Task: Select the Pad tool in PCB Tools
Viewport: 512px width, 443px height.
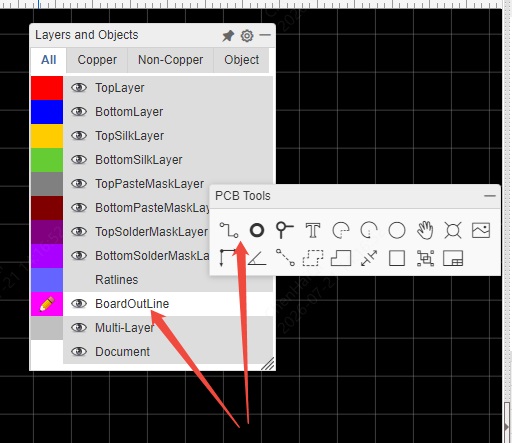Action: 257,230
